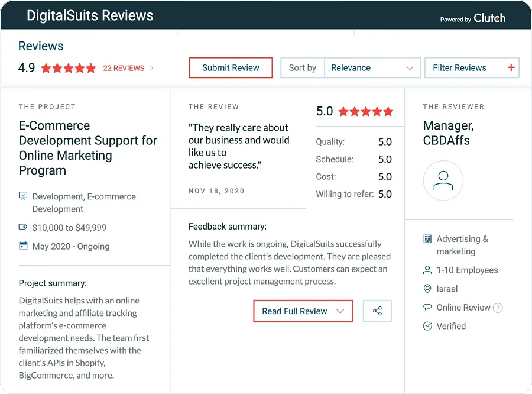Click the plus icon in Filter Reviews
532x394 pixels.
click(511, 67)
